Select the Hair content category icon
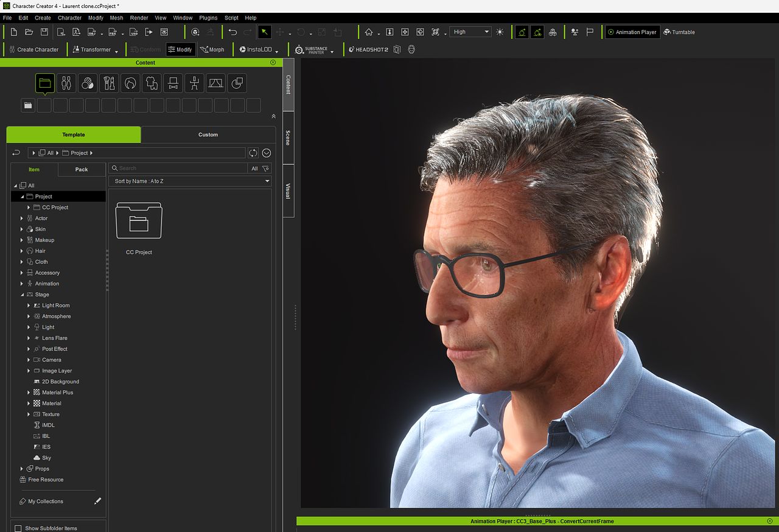This screenshot has width=779, height=532. (130, 83)
